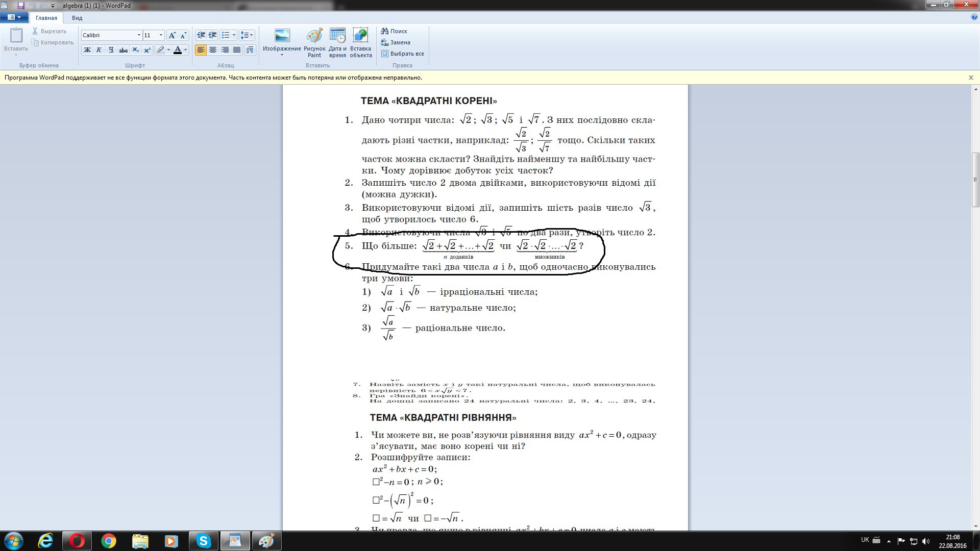
Task: Insert Дата и время into document
Action: tap(337, 42)
